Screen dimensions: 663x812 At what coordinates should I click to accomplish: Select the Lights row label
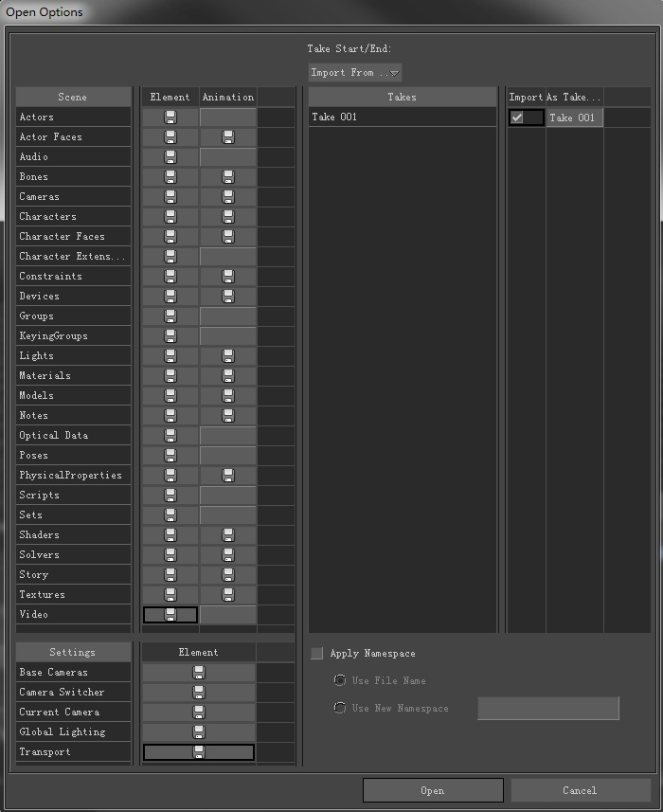tap(73, 355)
